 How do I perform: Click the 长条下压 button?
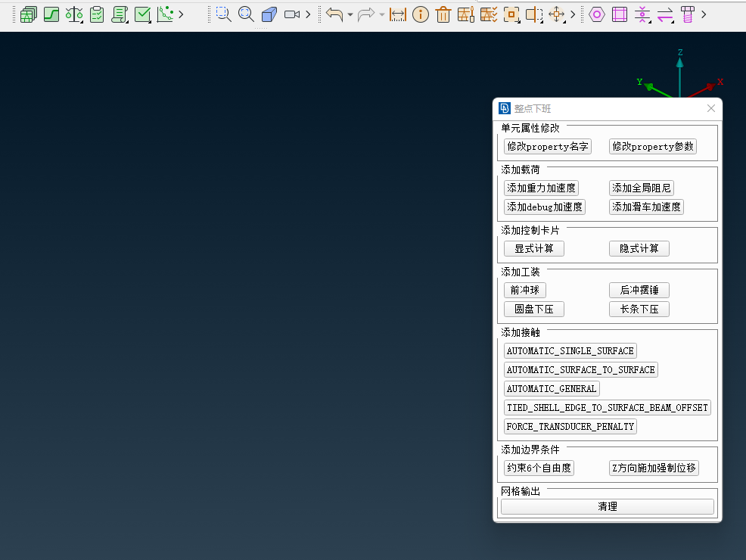639,309
